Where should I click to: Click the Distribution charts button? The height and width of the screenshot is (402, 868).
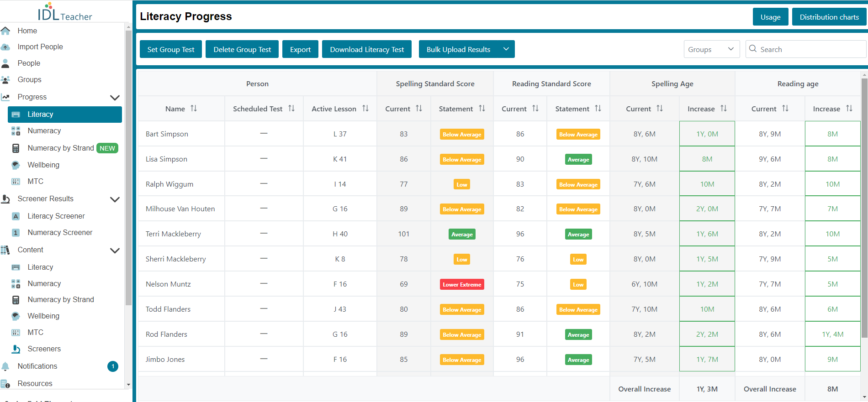click(829, 17)
